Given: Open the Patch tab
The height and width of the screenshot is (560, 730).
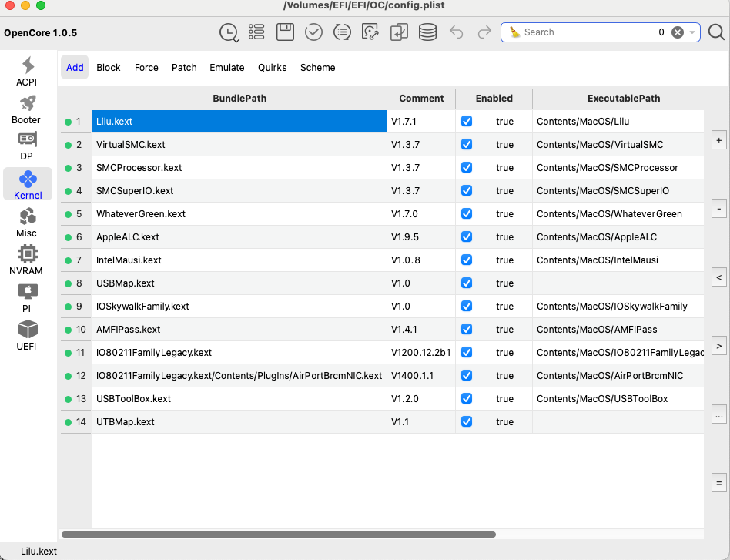Looking at the screenshot, I should click(x=184, y=68).
